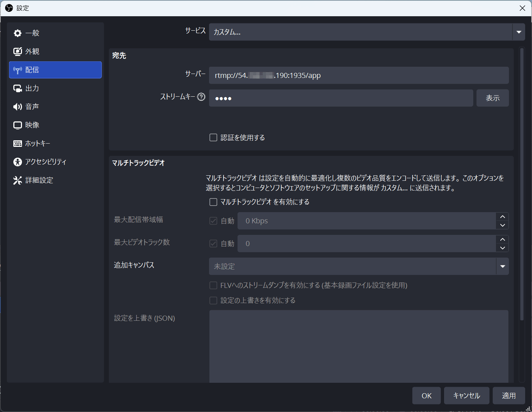
Task: Check FLVへのストリームダンプを有効にする option
Action: [x=213, y=285]
